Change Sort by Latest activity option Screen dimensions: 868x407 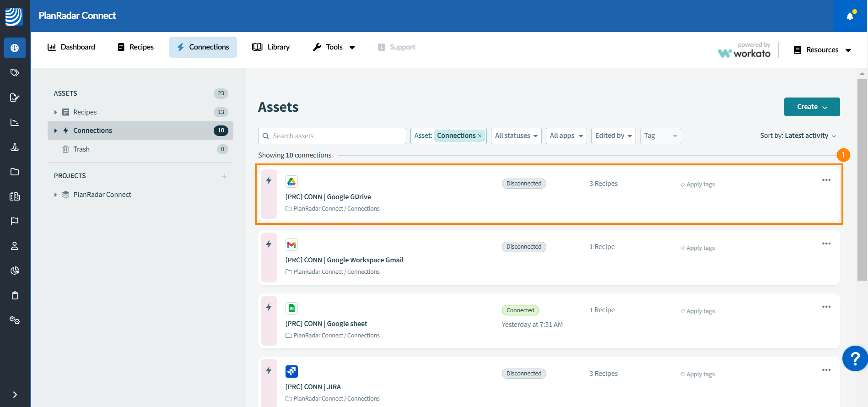coord(798,136)
